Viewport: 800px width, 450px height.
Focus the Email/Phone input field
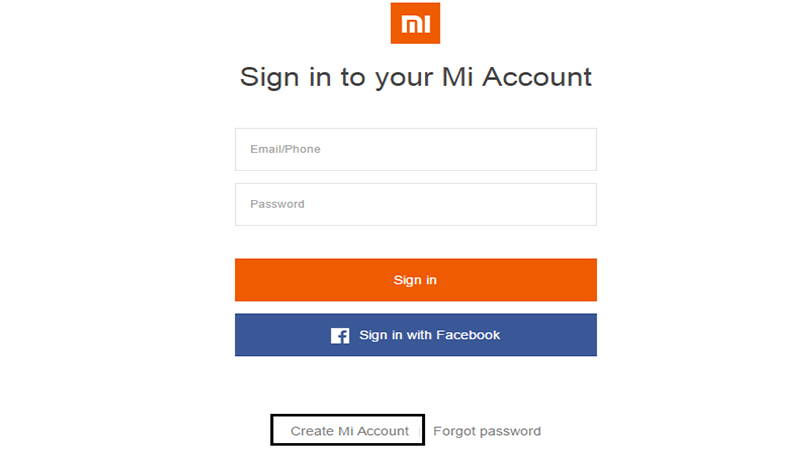point(415,149)
